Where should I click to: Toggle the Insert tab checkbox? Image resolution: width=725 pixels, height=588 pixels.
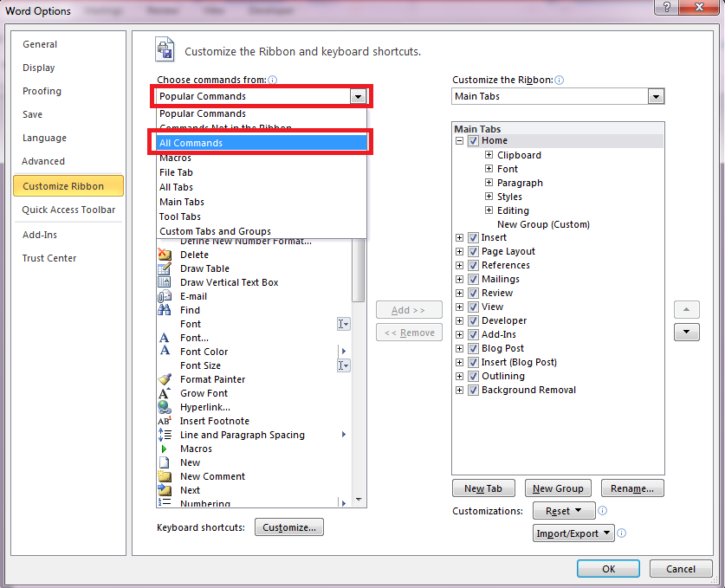(x=473, y=237)
